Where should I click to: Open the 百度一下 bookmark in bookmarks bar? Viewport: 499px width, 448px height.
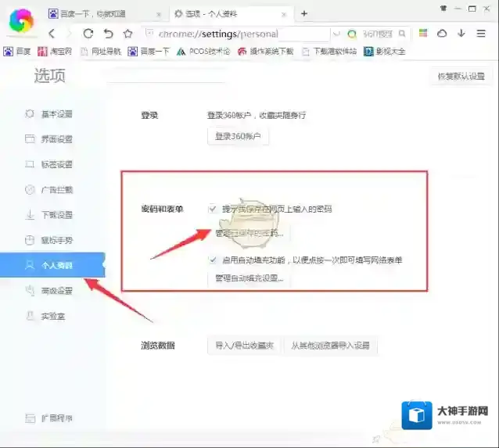point(149,52)
